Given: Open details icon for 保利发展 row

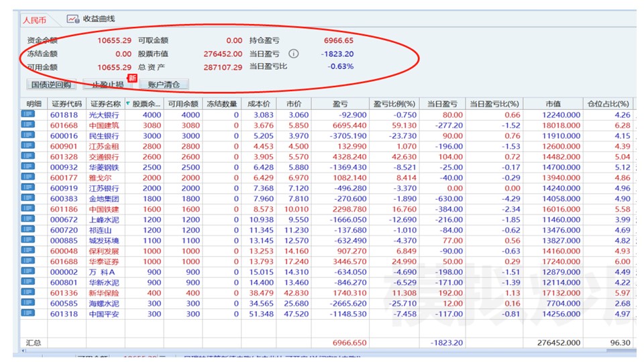Looking at the screenshot, I should click(28, 250).
